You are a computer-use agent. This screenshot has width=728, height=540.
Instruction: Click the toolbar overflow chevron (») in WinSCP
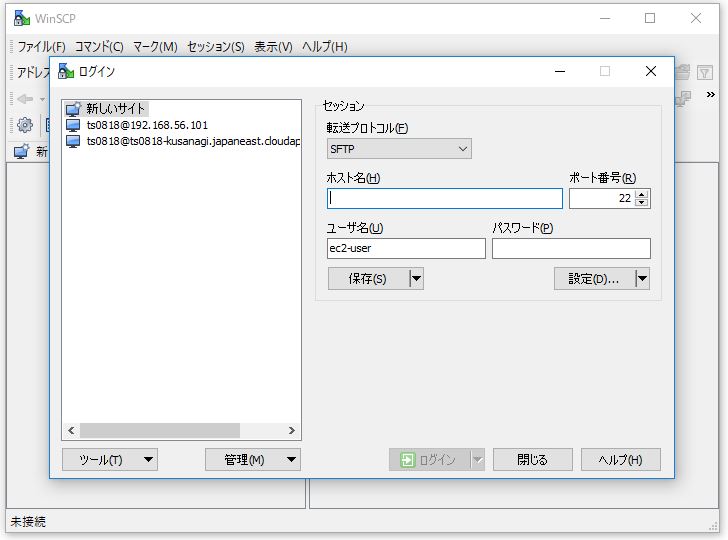(710, 95)
